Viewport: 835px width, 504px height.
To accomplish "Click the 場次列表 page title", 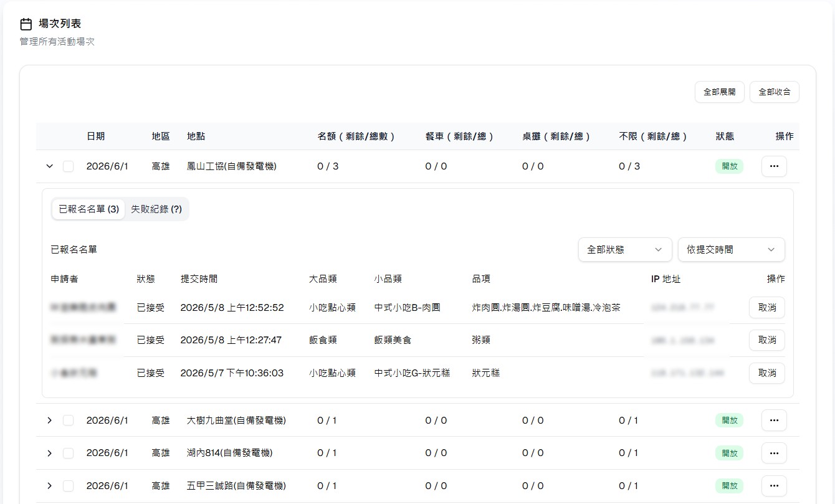I will click(x=60, y=24).
